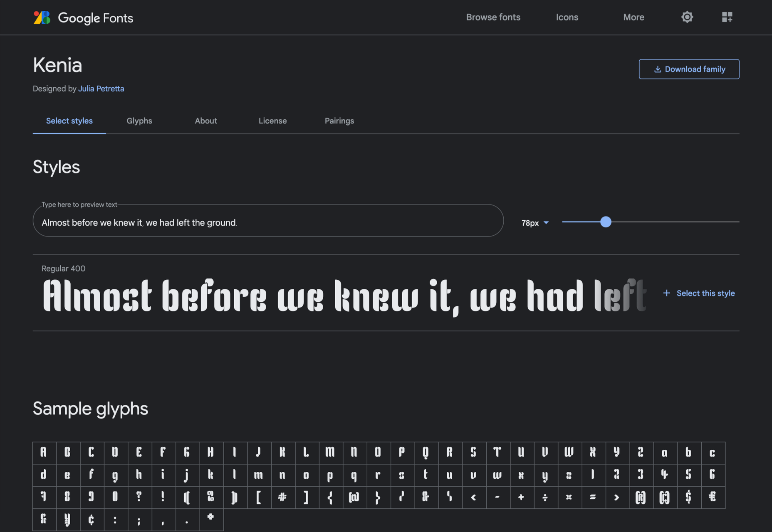This screenshot has width=772, height=532.
Task: Open designer Julia Petretta's link
Action: click(x=101, y=89)
